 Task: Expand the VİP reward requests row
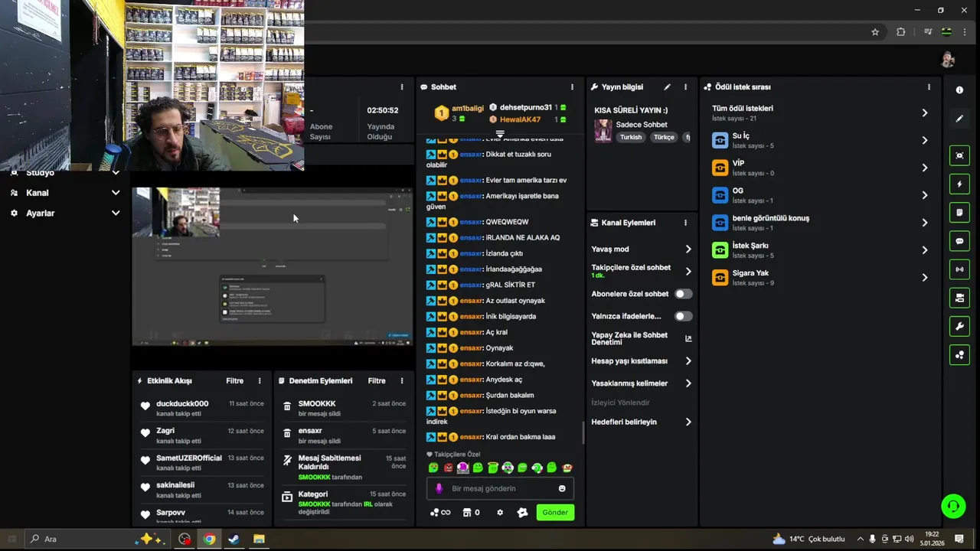pyautogui.click(x=819, y=168)
